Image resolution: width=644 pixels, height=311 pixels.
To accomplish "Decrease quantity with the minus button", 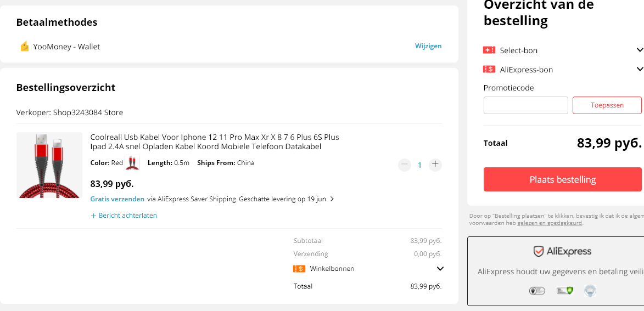I will point(405,165).
